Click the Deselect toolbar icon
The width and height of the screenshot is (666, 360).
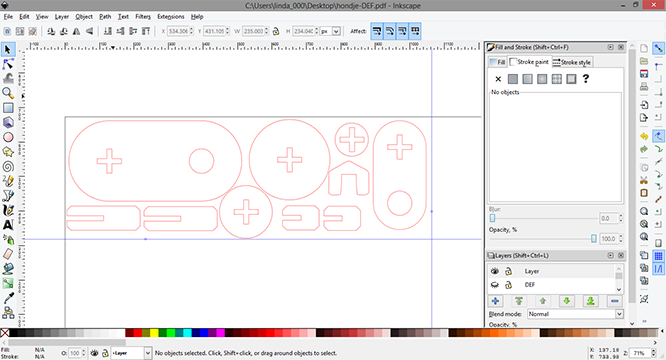(x=32, y=31)
